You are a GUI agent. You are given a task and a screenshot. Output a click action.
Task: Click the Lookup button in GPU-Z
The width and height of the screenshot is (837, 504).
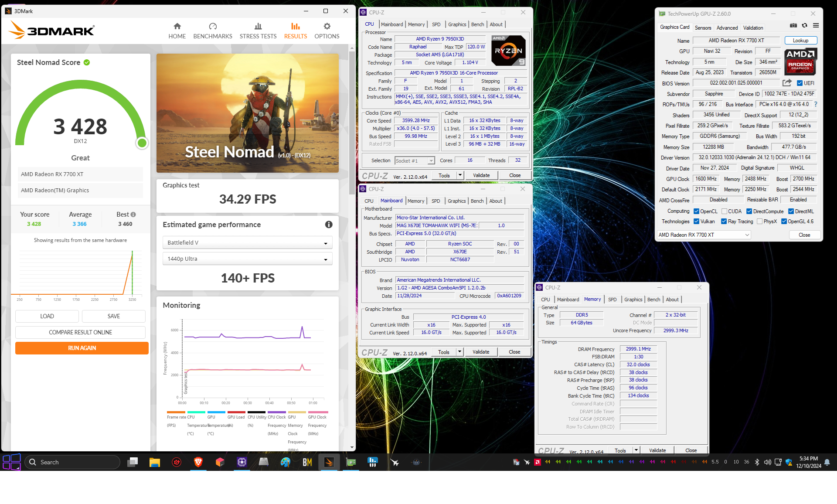(800, 41)
